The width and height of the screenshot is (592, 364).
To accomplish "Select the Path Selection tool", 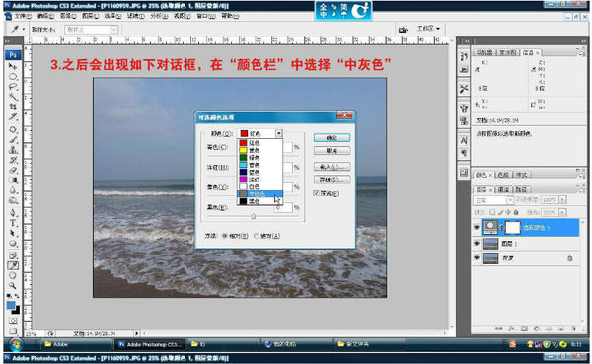I will (13, 233).
